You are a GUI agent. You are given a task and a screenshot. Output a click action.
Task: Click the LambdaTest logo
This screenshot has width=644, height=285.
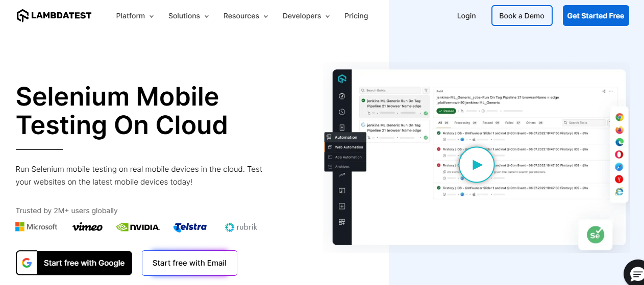click(x=54, y=16)
